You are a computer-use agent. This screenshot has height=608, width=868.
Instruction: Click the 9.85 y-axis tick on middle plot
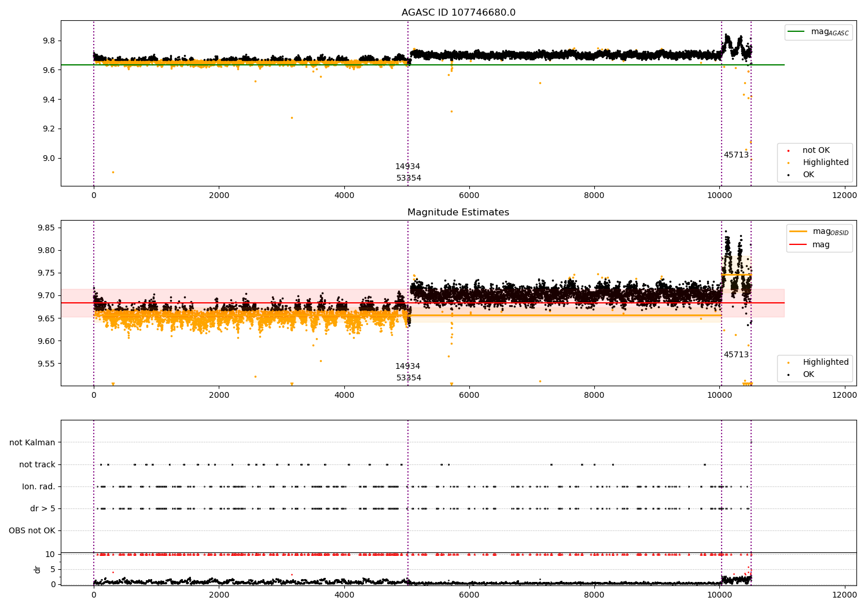click(x=46, y=228)
